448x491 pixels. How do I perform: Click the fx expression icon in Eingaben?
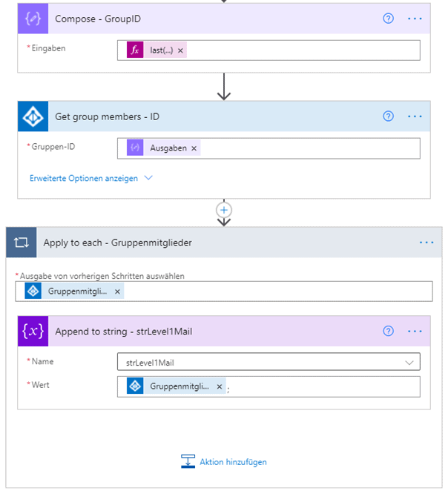(x=135, y=50)
